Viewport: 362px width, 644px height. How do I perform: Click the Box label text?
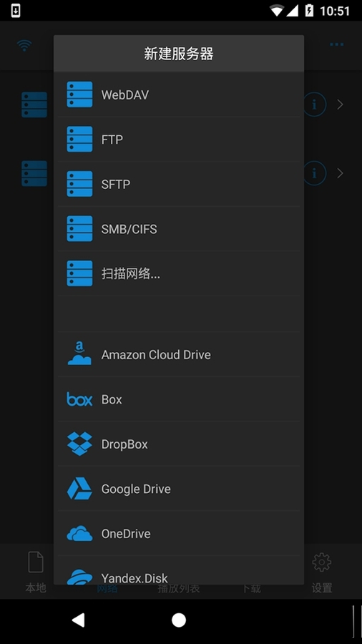tap(112, 399)
